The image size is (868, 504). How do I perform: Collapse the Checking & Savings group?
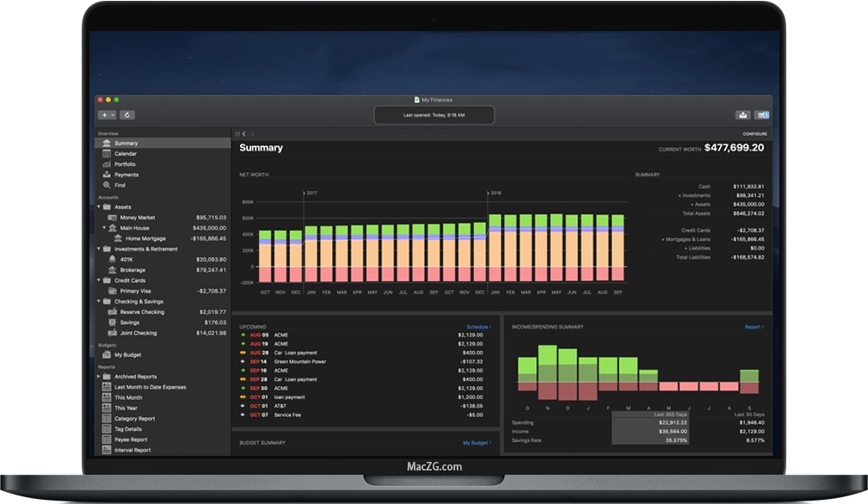[98, 302]
